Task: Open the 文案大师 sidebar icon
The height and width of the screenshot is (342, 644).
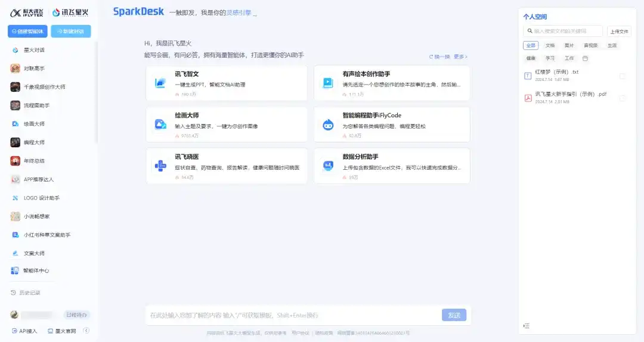Action: coord(15,253)
